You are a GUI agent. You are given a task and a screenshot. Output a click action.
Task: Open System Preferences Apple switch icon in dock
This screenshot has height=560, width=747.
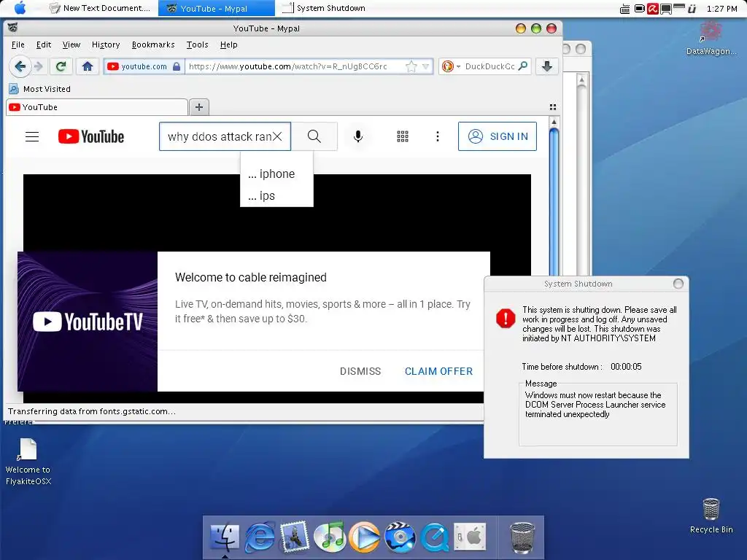470,537
